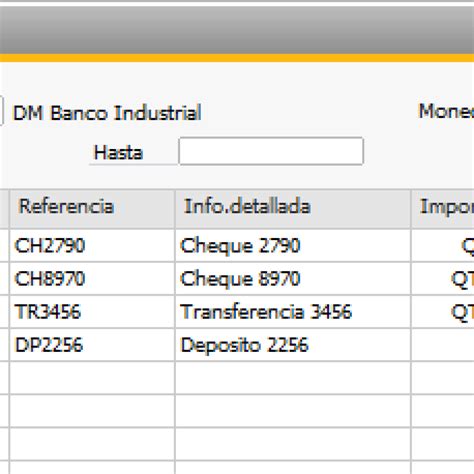Click the Hasta date input field

tap(271, 151)
